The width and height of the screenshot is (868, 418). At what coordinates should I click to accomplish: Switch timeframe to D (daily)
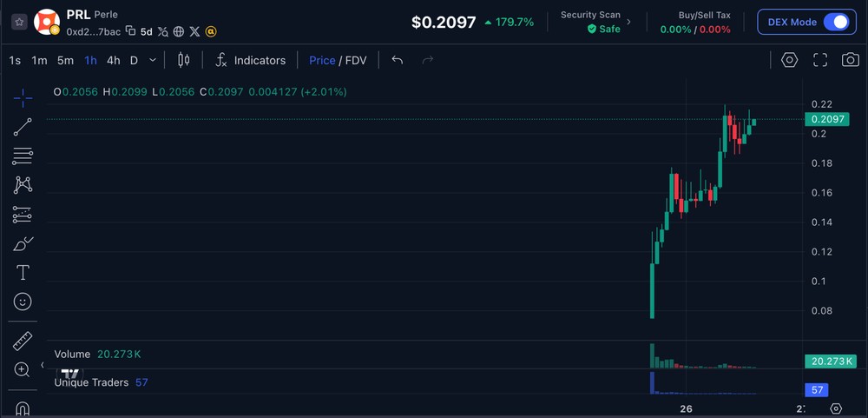point(134,61)
